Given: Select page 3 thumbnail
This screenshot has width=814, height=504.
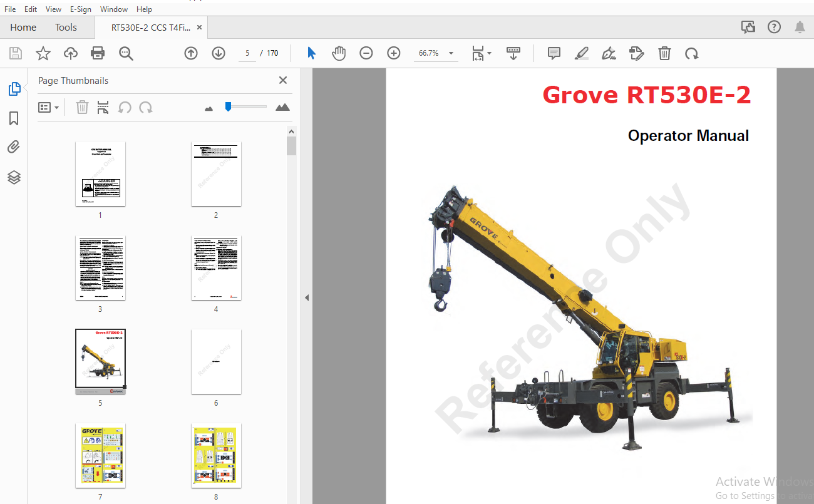Looking at the screenshot, I should tap(100, 267).
